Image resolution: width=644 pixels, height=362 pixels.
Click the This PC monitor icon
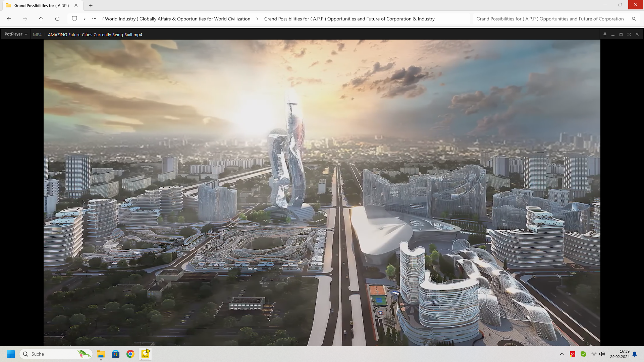(x=74, y=19)
